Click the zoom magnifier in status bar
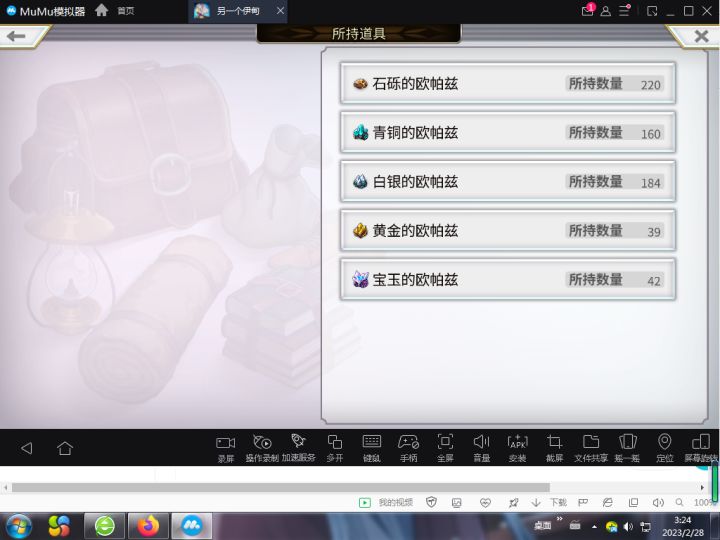This screenshot has width=720, height=540. click(679, 502)
